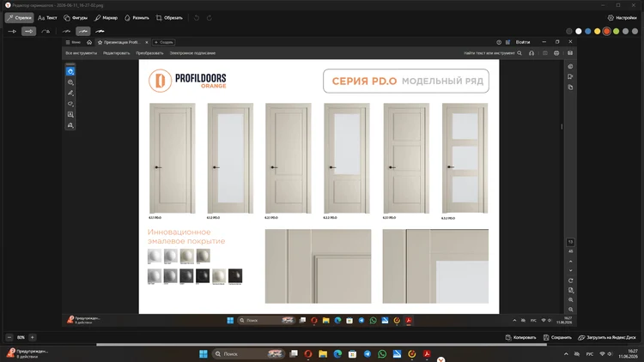Open Telegram from bottom taskbar
Image resolution: width=644 pixels, height=362 pixels.
pos(368,353)
